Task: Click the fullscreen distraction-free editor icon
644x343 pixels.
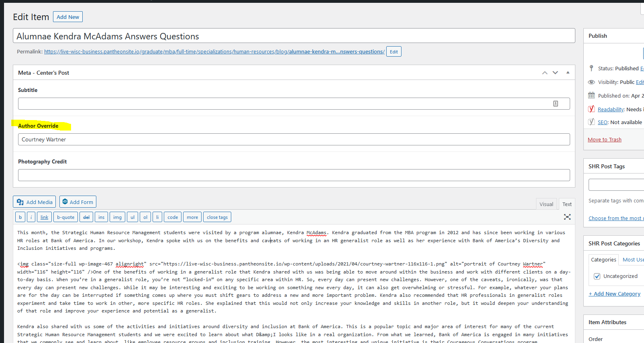Action: (x=567, y=217)
